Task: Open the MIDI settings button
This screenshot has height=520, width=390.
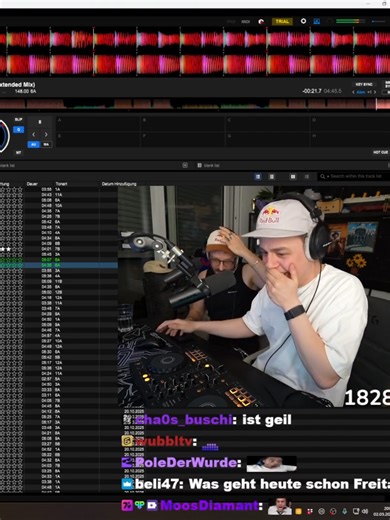Action: tap(245, 22)
